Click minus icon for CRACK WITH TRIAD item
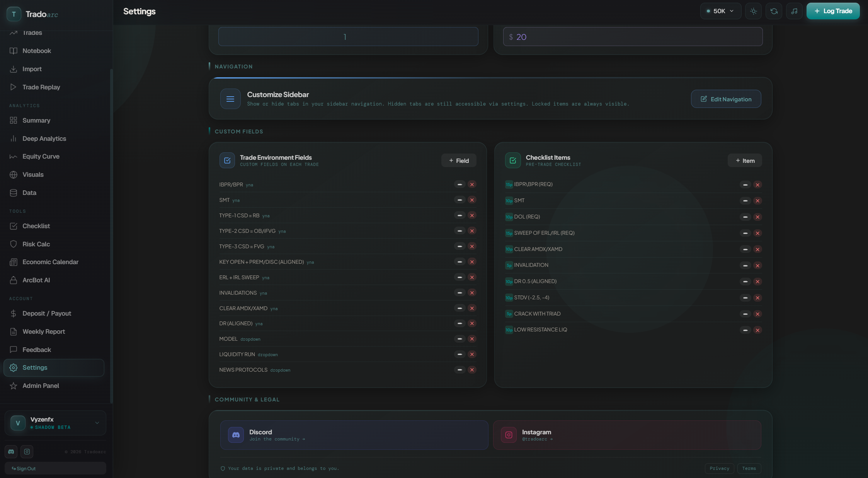Viewport: 868px width, 478px height. [x=745, y=314]
